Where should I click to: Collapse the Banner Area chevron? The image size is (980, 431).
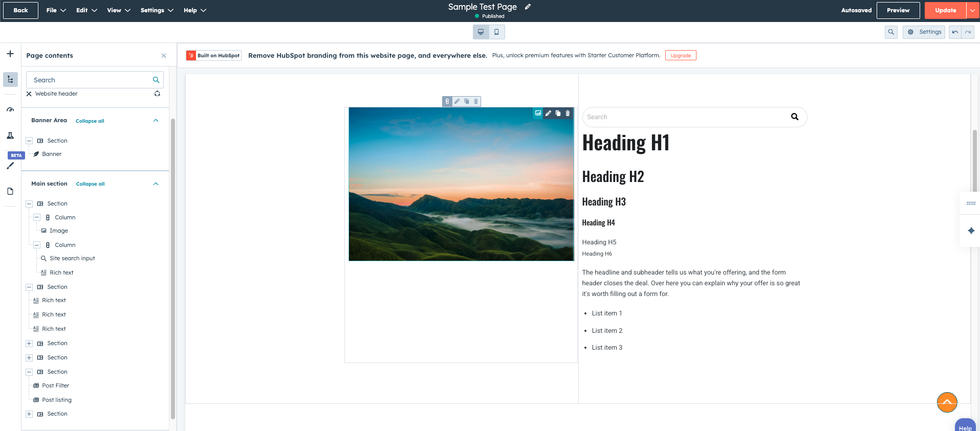pyautogui.click(x=156, y=121)
